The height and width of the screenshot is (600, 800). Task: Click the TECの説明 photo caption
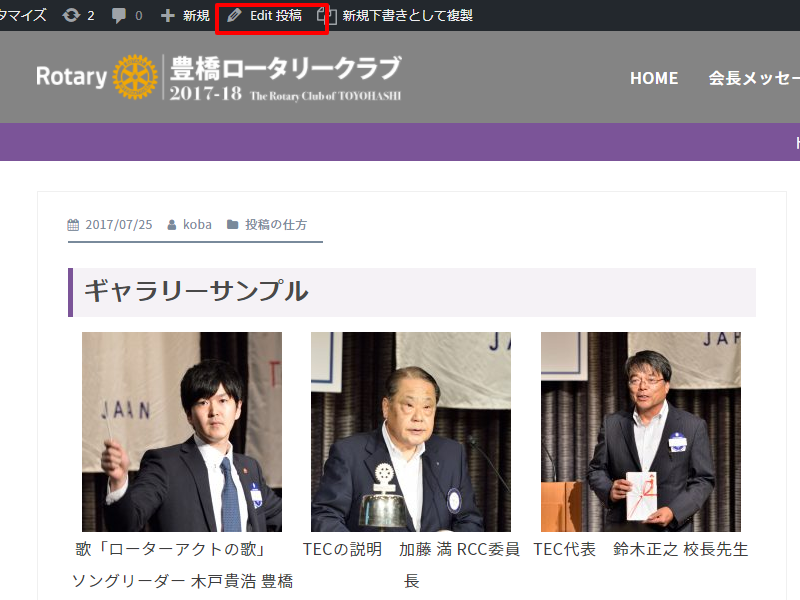click(342, 549)
